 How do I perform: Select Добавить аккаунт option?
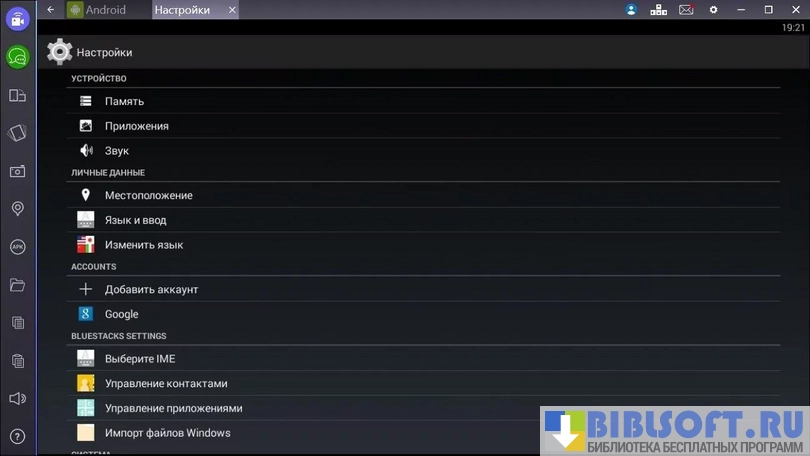[x=151, y=289]
